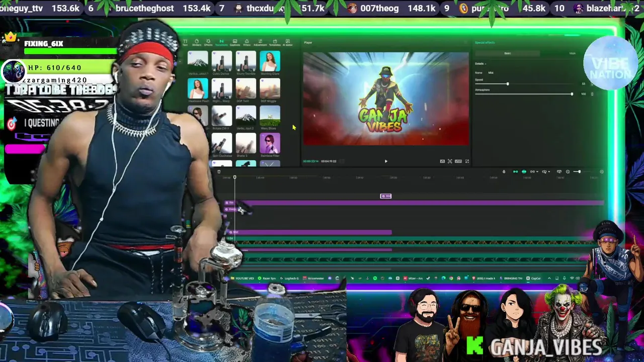The height and width of the screenshot is (362, 644).
Task: Pick the Shake 3 effect thumbnail
Action: pos(246,143)
